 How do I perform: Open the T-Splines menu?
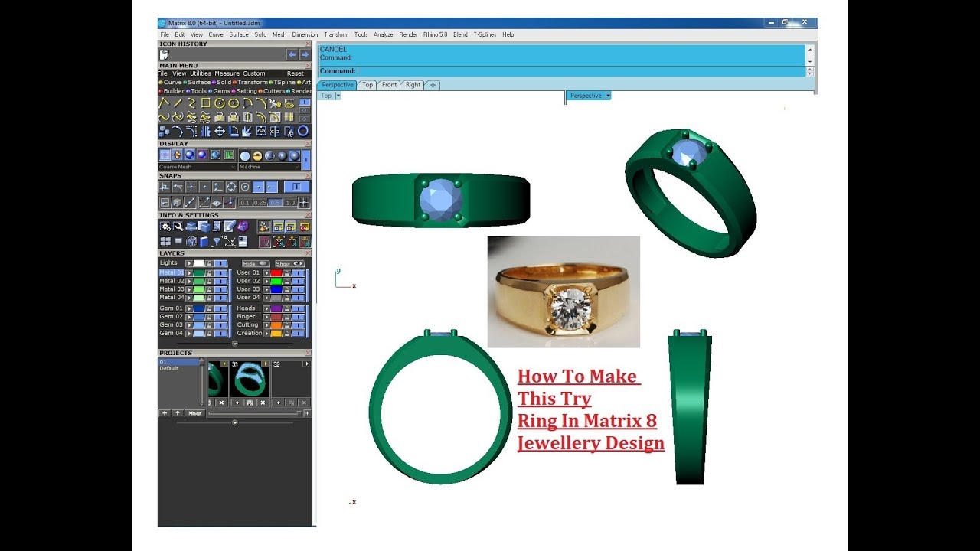483,34
